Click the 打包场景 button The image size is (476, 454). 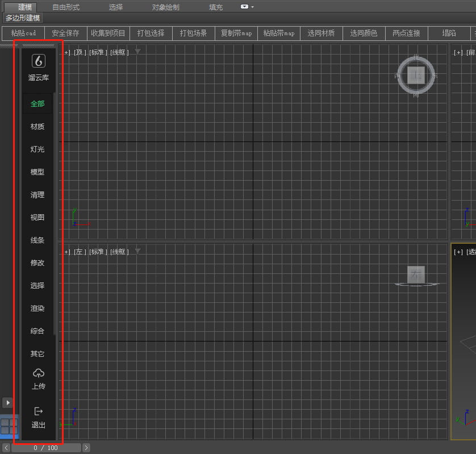pos(193,33)
